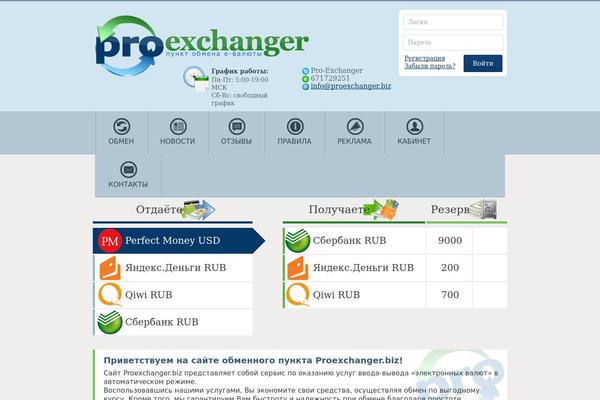
Task: Open the КАБИНЕТ user icon
Action: coord(414,126)
